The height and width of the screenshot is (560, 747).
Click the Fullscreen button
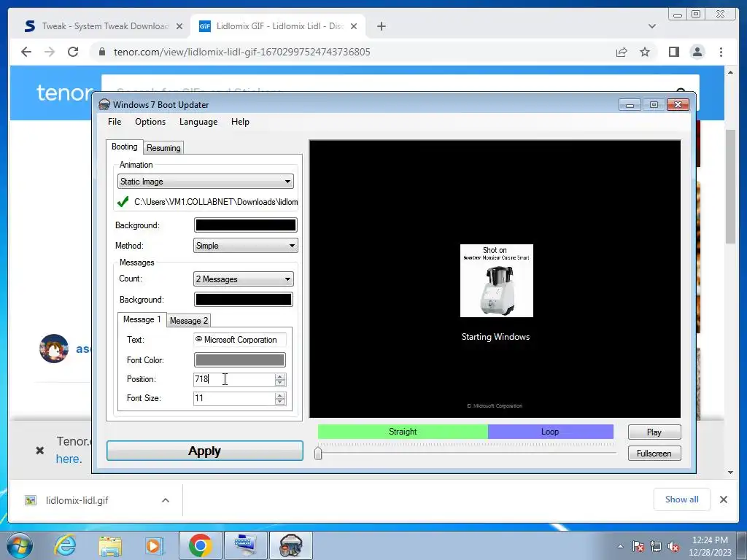(654, 454)
